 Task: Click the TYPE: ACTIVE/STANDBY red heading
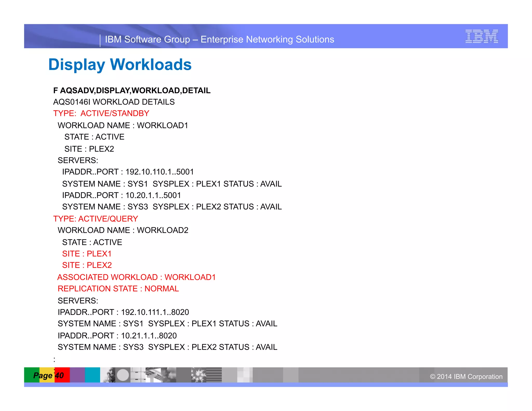coord(101,113)
